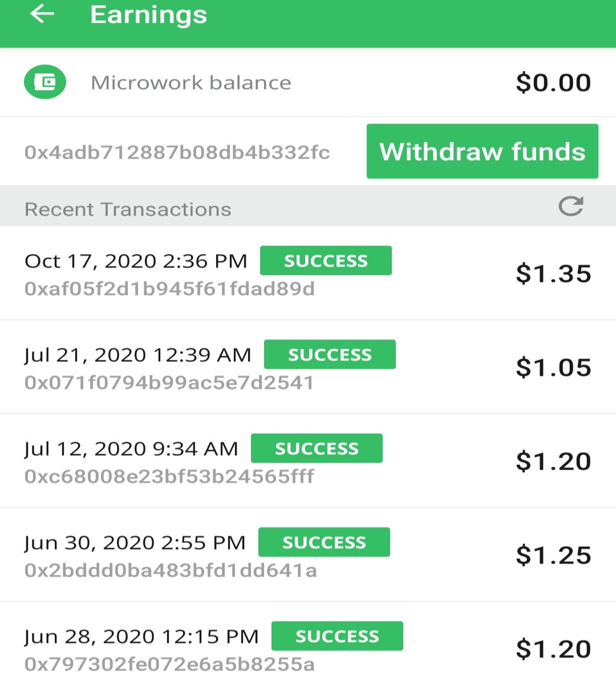Tap SUCCESS badge on Jul 12 transaction
616x685 pixels.
pos(317,448)
